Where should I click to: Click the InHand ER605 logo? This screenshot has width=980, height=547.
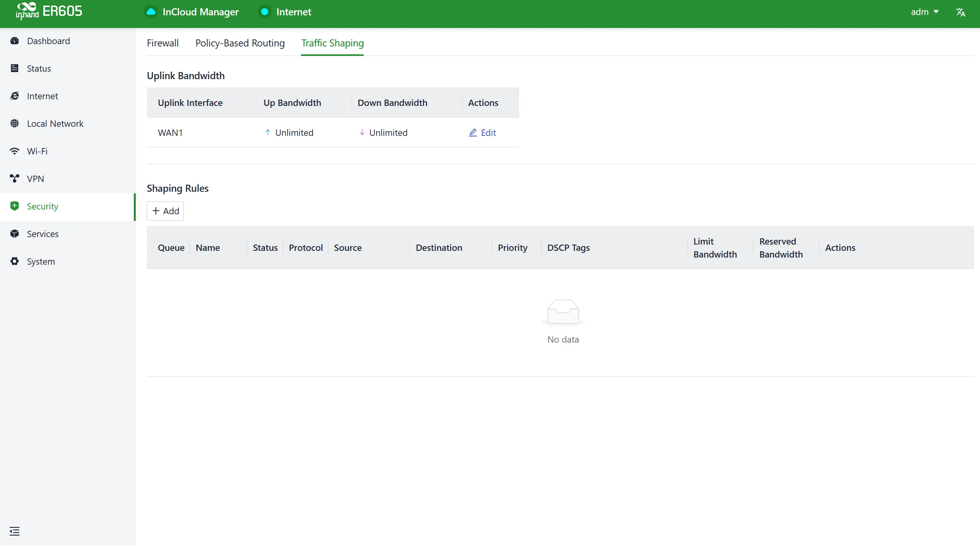pos(49,11)
